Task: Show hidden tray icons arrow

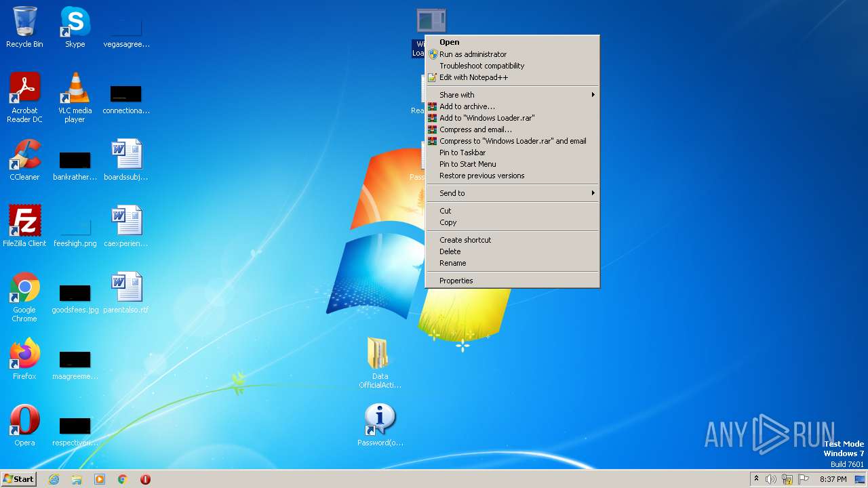Action: (756, 479)
